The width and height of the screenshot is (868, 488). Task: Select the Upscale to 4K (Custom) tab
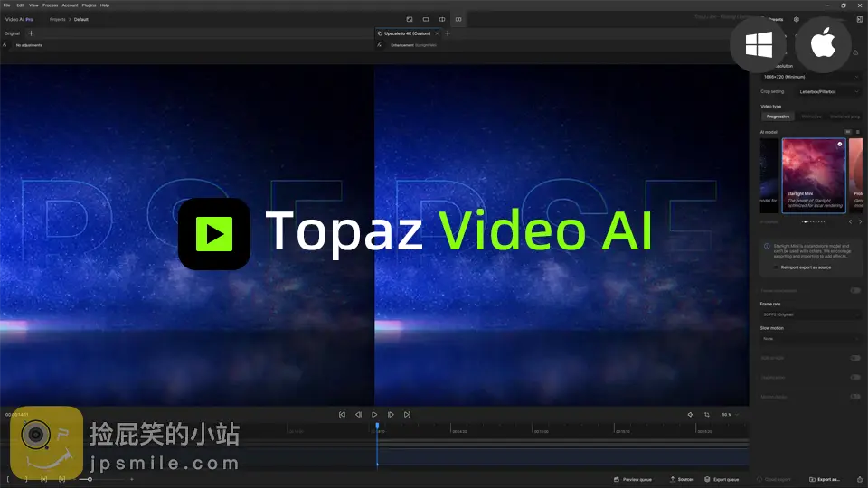(x=407, y=33)
